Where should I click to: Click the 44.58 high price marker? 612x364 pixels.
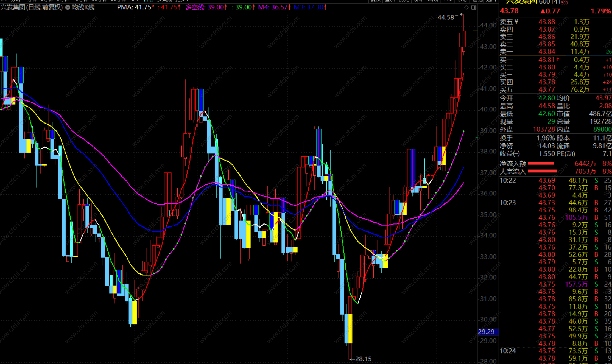[446, 18]
